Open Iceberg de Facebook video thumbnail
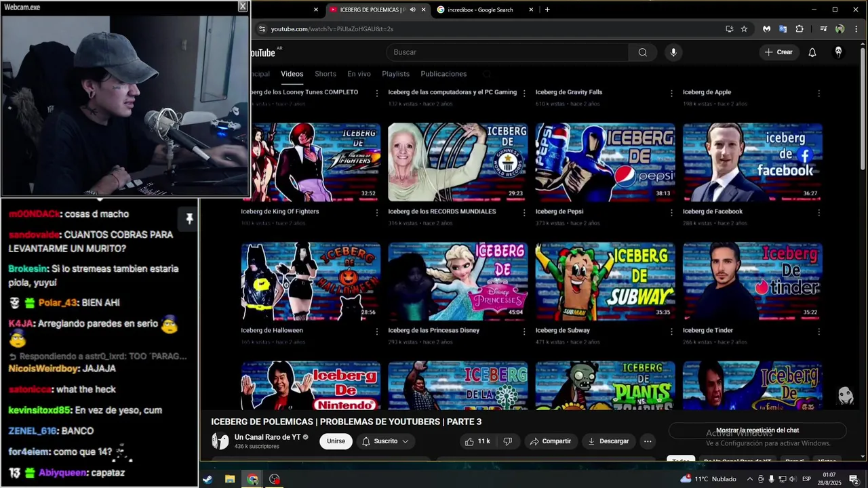Screen dimensions: 868x488 tap(753, 162)
